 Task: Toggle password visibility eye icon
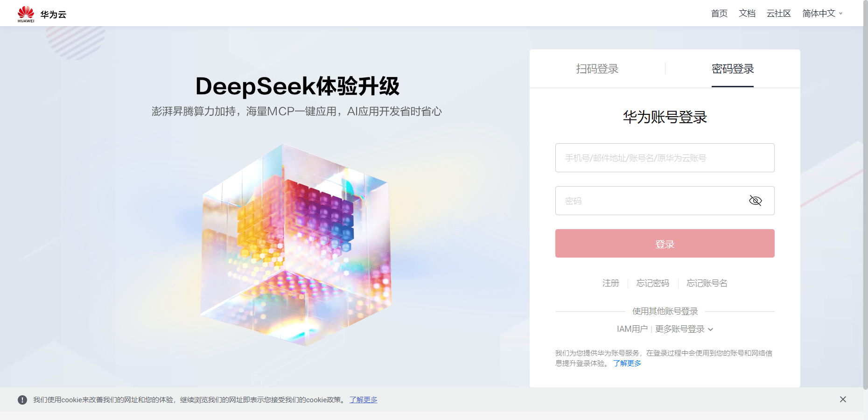pos(755,201)
